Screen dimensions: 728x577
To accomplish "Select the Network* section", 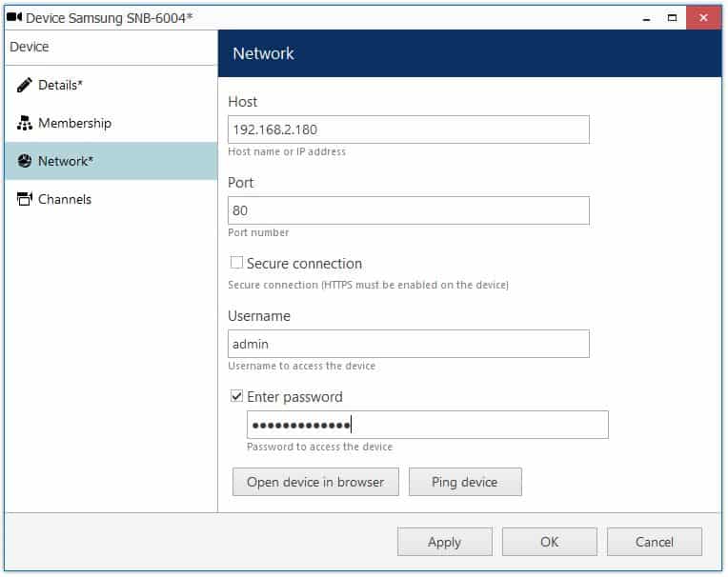I will 66,161.
